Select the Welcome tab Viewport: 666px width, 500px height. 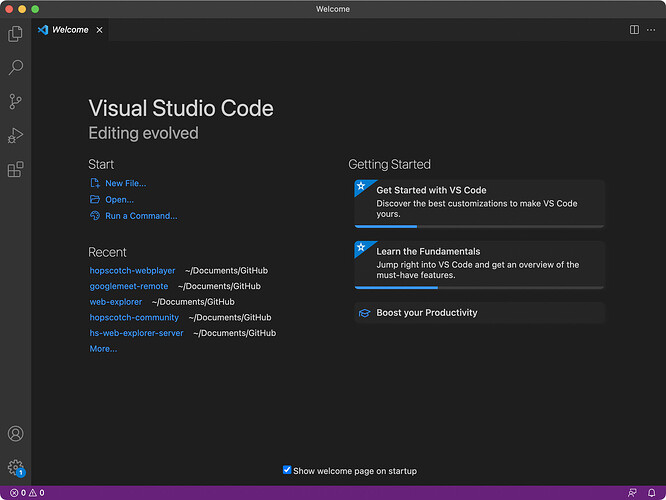[x=70, y=30]
